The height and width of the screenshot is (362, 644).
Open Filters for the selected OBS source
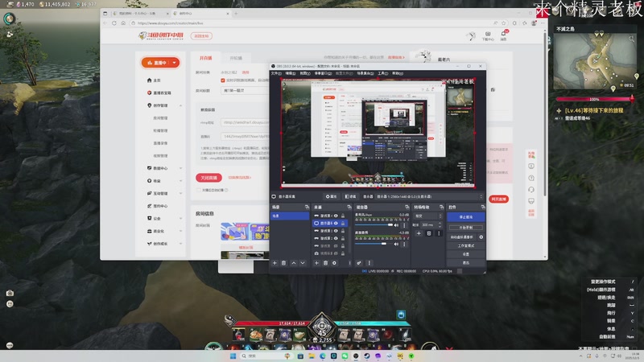[x=350, y=196]
